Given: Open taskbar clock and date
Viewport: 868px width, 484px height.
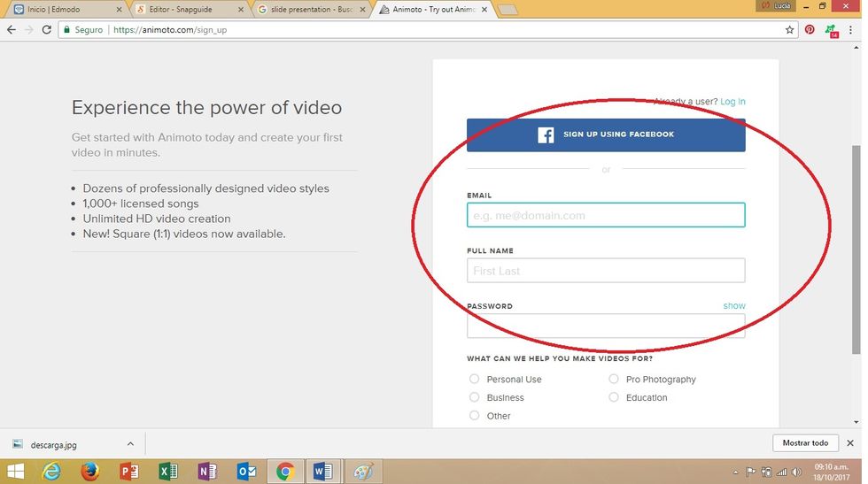Looking at the screenshot, I should [x=831, y=472].
